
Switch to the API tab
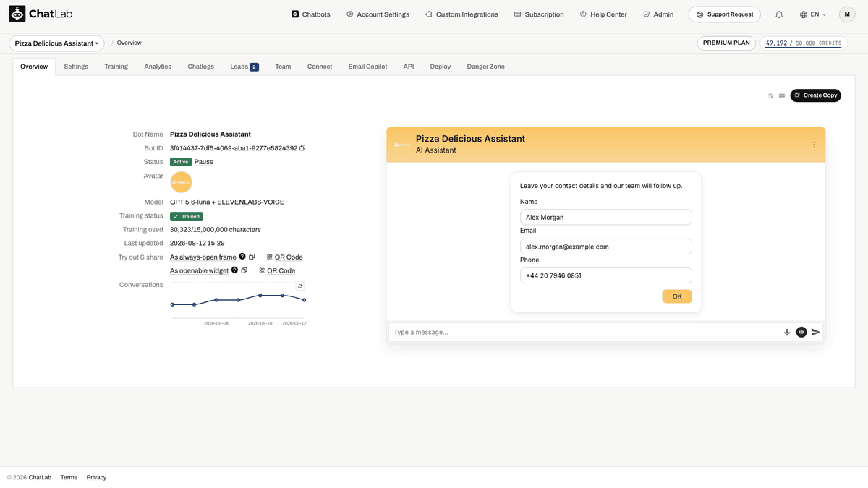click(x=409, y=67)
